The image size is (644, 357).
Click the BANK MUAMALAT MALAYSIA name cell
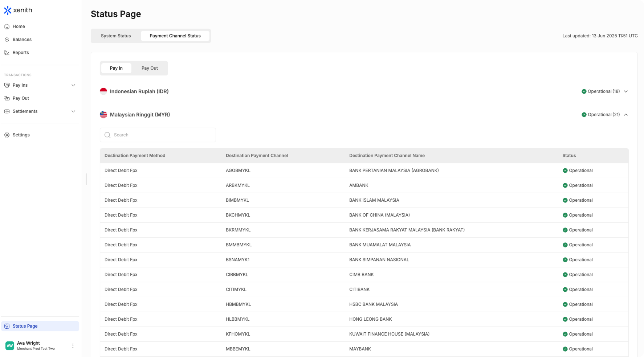pos(380,245)
